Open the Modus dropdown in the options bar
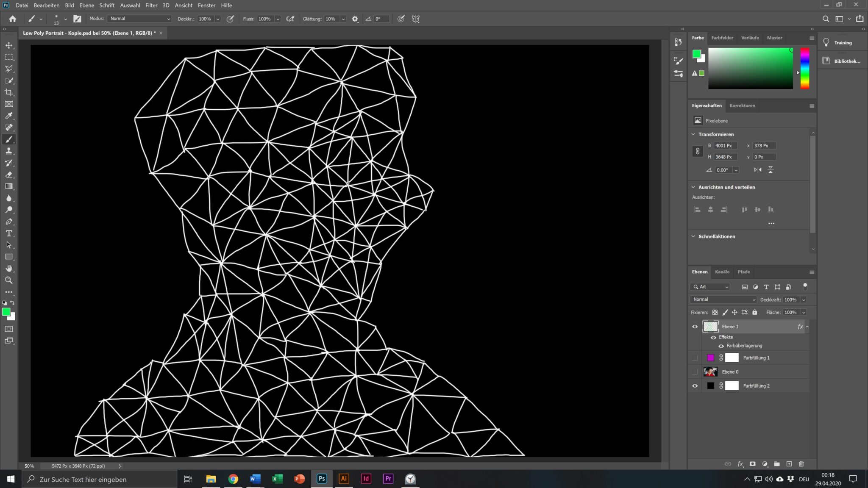The width and height of the screenshot is (868, 488). [x=139, y=18]
